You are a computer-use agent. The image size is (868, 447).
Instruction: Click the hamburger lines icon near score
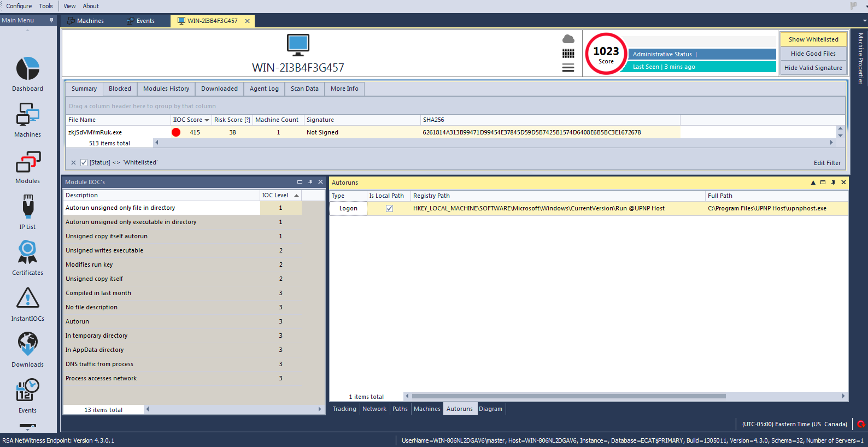568,68
